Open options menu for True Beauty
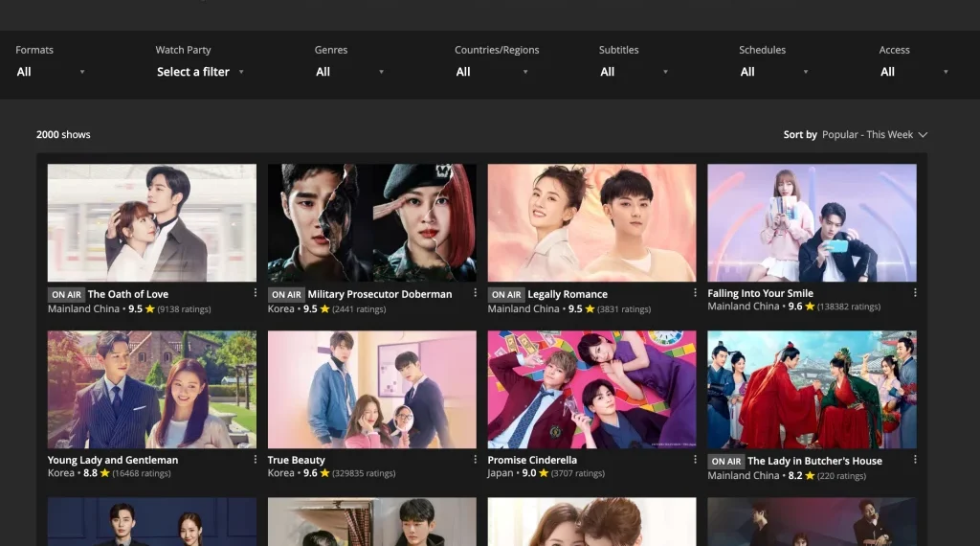Viewport: 980px width, 546px height. 475,459
